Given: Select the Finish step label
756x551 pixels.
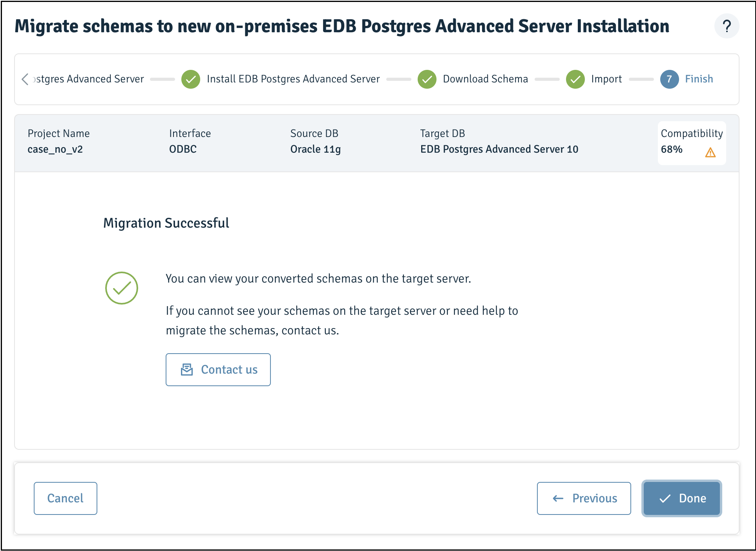Looking at the screenshot, I should (699, 79).
